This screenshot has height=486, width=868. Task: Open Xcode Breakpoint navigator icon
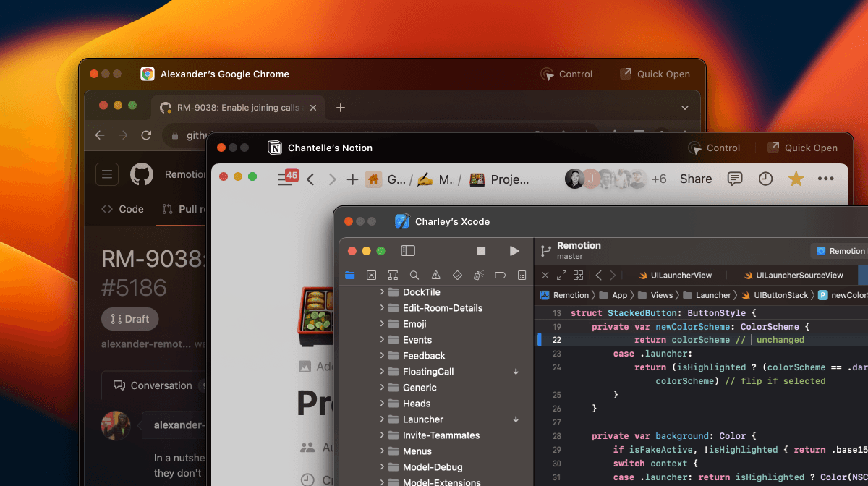point(500,276)
